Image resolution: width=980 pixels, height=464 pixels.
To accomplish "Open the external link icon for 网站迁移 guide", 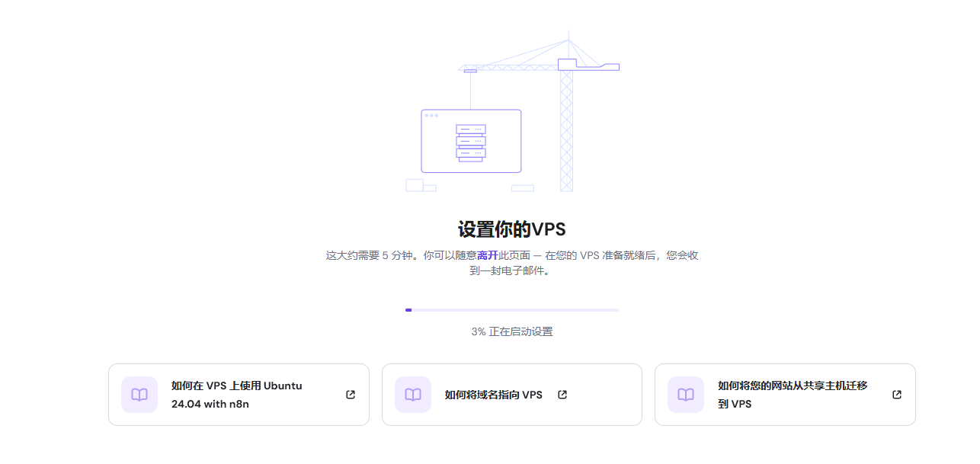I will [x=897, y=395].
